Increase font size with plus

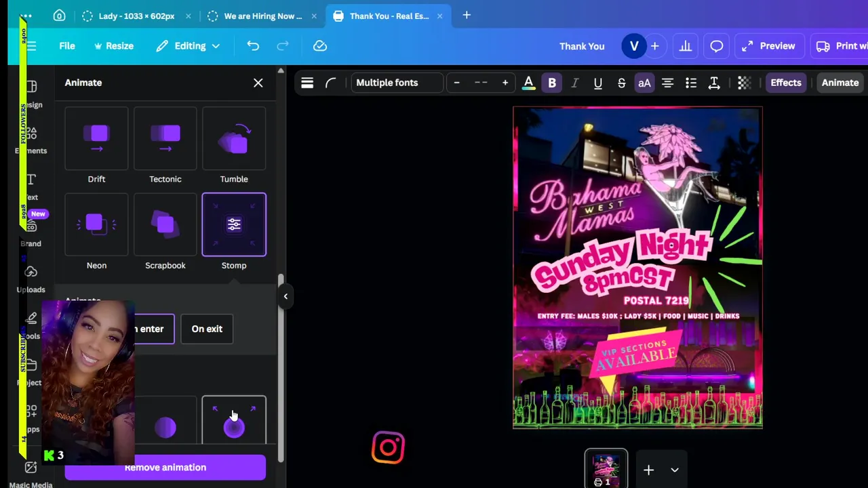tap(505, 83)
